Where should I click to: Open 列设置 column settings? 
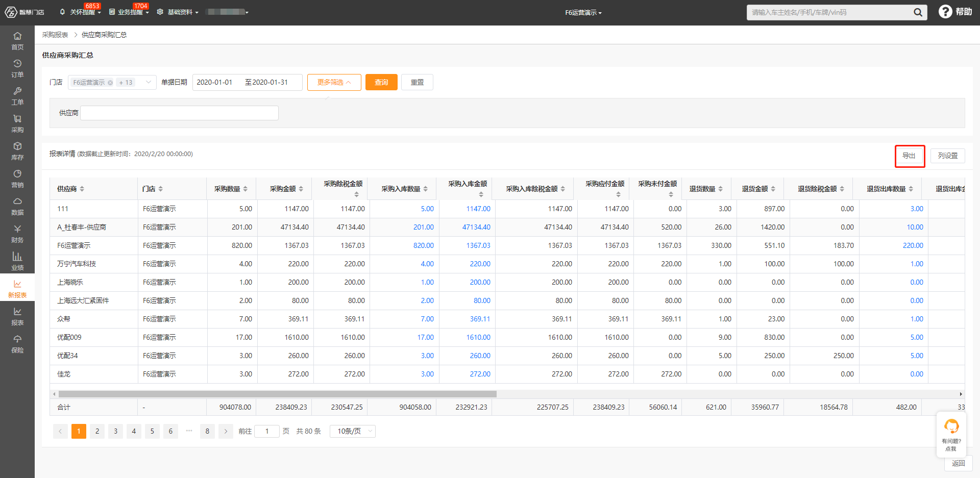click(x=948, y=156)
